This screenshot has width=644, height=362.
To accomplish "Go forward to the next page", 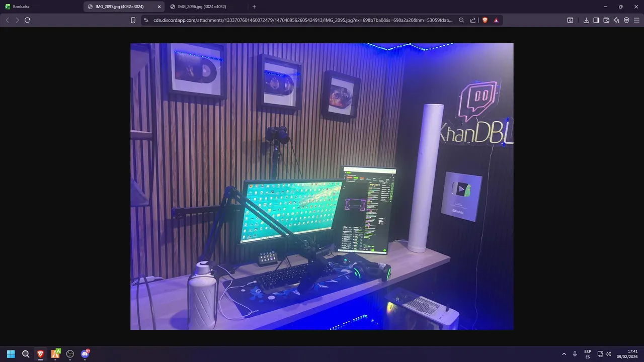I will click(17, 20).
